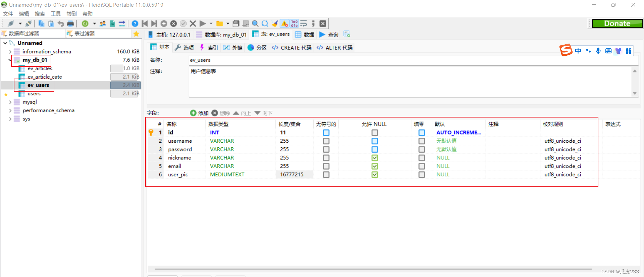Click the cancel editing X icon
The height and width of the screenshot is (277, 644).
pyautogui.click(x=193, y=24)
